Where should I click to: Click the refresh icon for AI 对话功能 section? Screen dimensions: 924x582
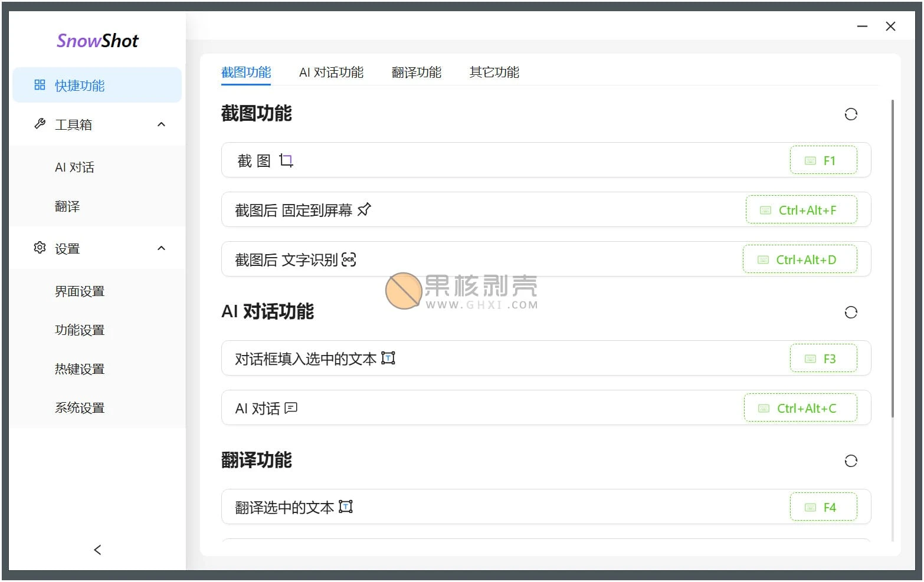coord(851,312)
